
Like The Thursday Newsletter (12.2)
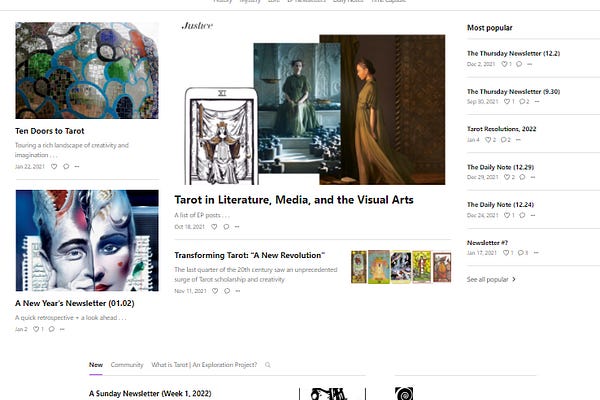point(507,64)
